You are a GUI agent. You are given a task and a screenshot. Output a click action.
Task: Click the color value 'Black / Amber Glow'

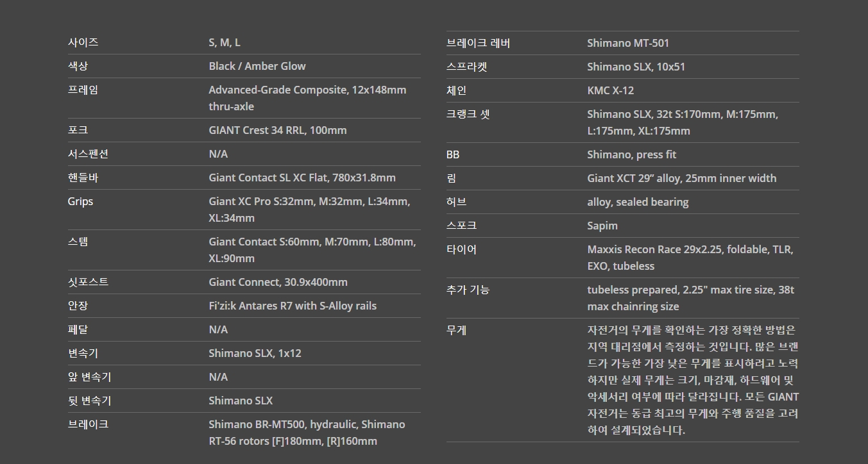point(257,66)
